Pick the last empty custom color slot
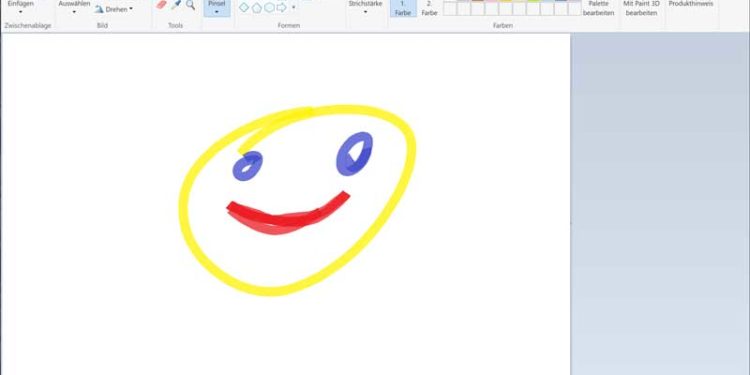750x375 pixels. pos(574,9)
